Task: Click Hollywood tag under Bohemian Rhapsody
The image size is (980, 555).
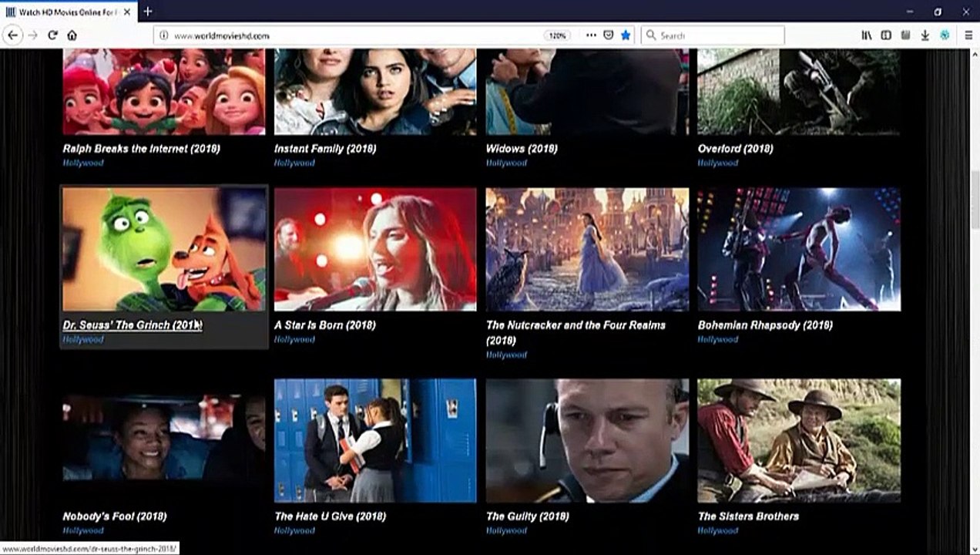Action: point(718,339)
